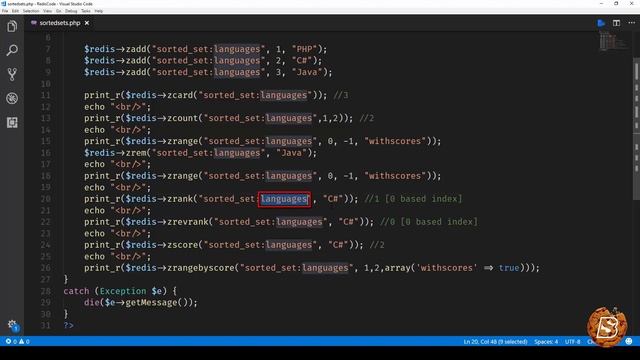
Task: Click the code minimap preview
Action: point(613,41)
